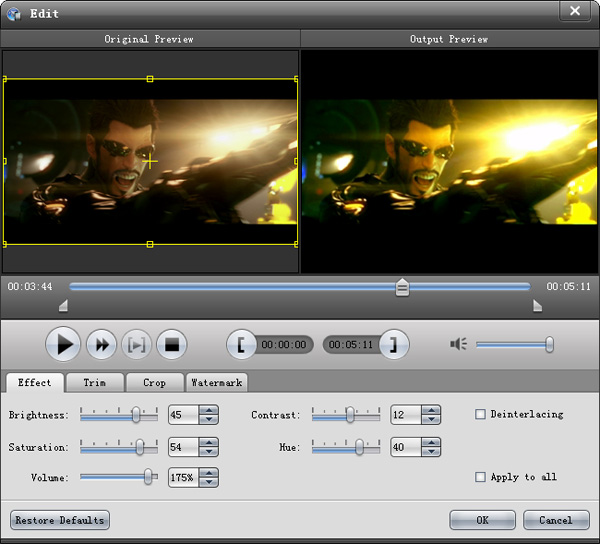This screenshot has height=544, width=600.
Task: Select the left trim start marker
Action: point(64,306)
